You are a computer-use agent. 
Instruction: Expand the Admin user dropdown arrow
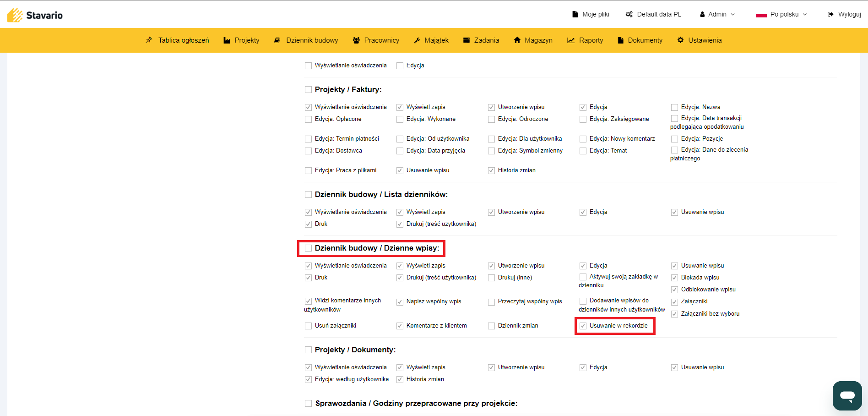(732, 14)
